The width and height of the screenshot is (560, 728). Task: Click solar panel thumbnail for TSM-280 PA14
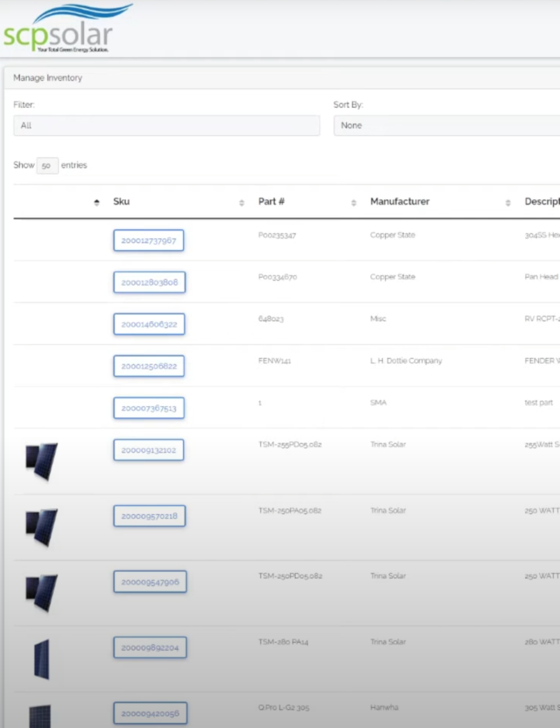tap(42, 659)
